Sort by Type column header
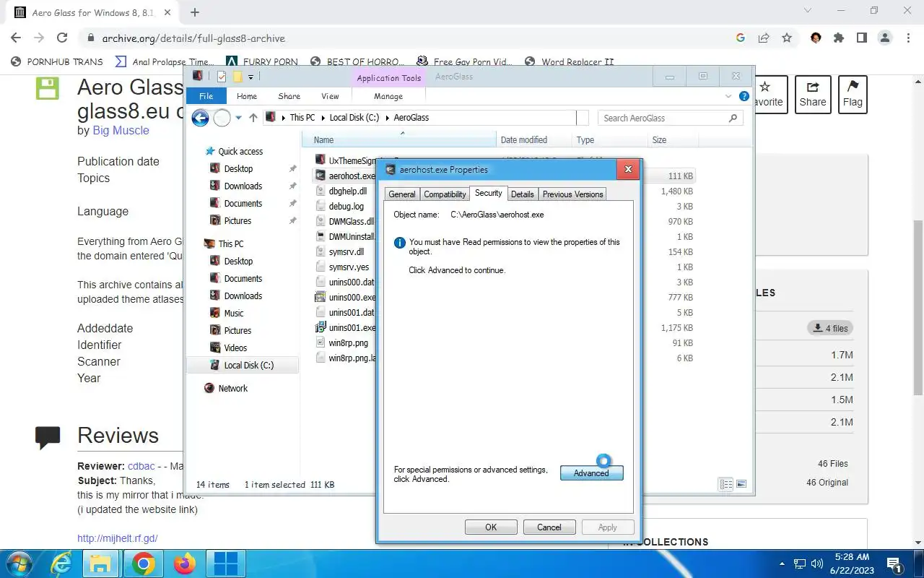Viewport: 924px width, 578px height. [x=609, y=139]
